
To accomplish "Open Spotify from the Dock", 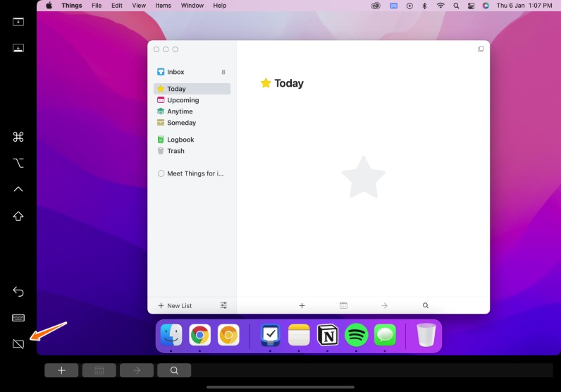I will click(x=357, y=335).
